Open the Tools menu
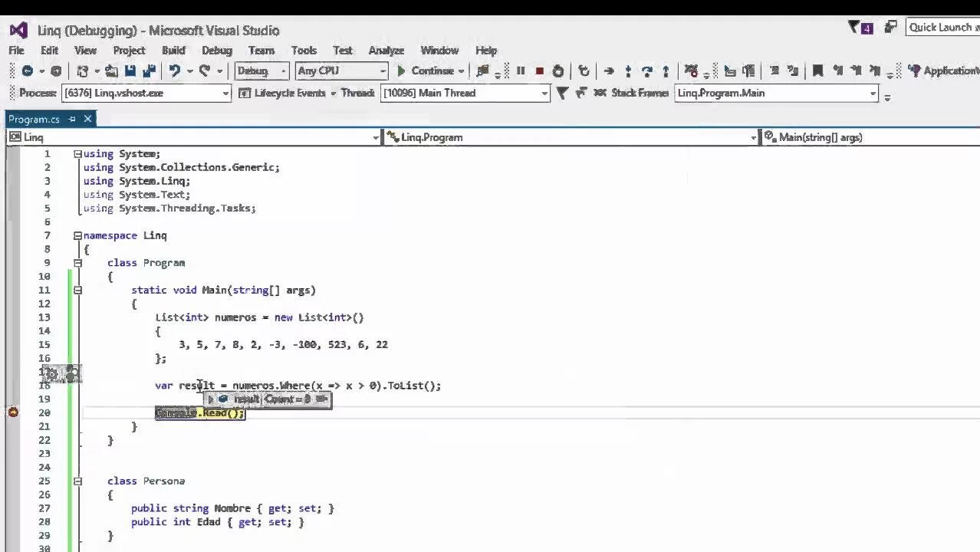 point(304,51)
